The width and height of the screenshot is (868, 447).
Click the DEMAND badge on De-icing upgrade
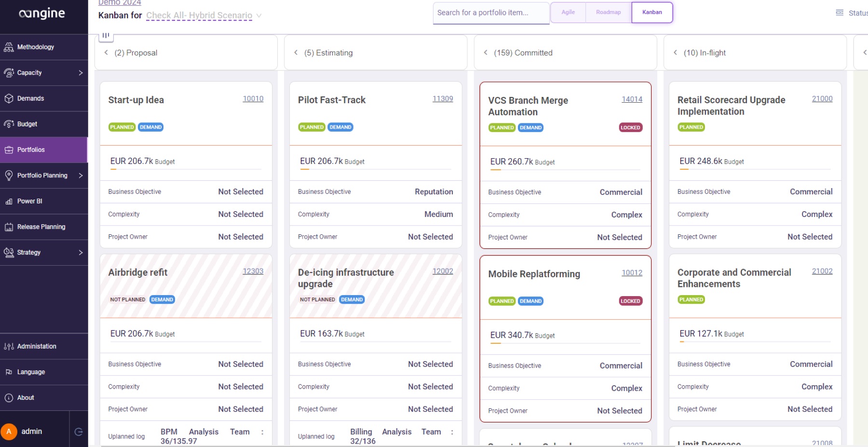tap(352, 299)
